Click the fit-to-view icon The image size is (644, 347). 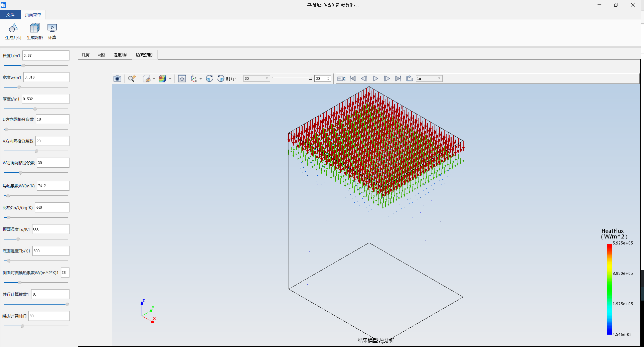[182, 78]
